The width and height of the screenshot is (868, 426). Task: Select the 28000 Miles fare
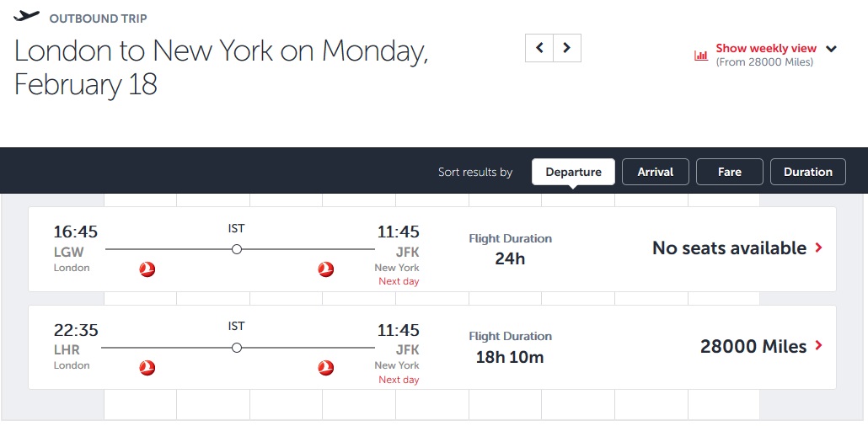(x=753, y=346)
